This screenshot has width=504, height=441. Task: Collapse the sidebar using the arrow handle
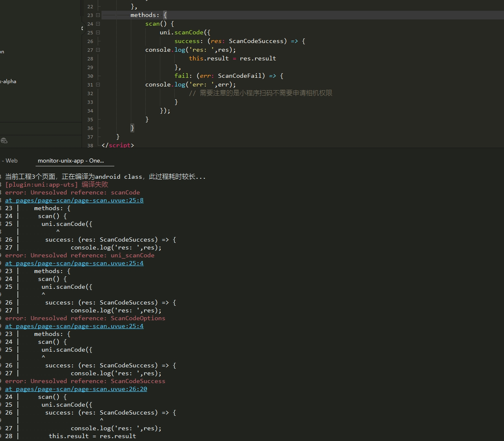click(82, 28)
